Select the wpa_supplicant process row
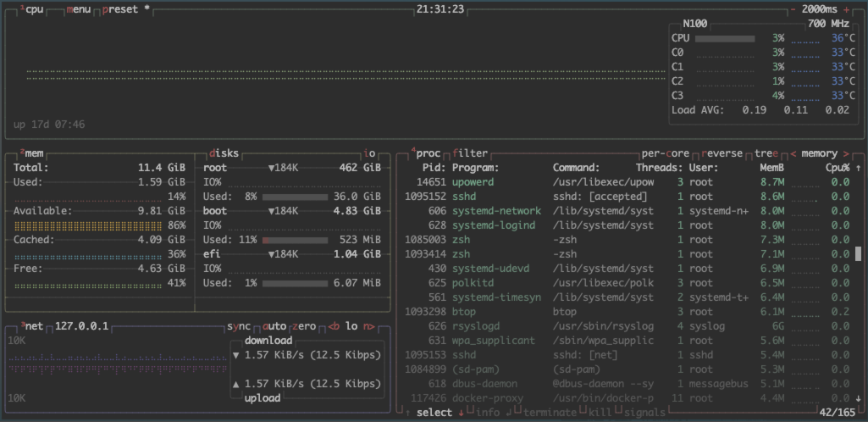 click(628, 341)
